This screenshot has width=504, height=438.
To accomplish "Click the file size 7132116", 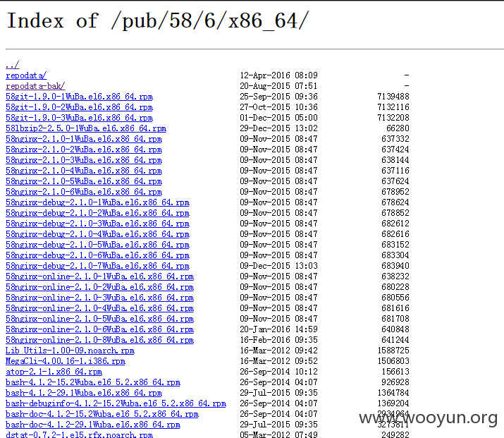I will (x=393, y=107).
